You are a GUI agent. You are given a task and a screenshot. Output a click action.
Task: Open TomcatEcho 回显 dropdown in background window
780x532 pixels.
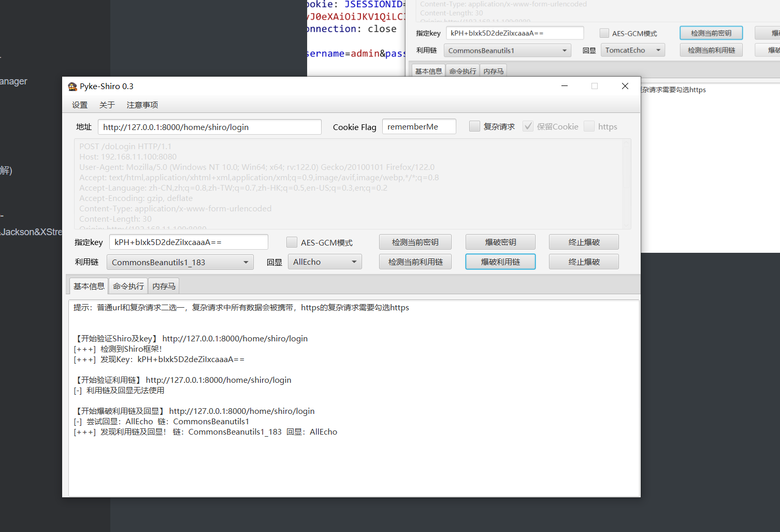633,50
